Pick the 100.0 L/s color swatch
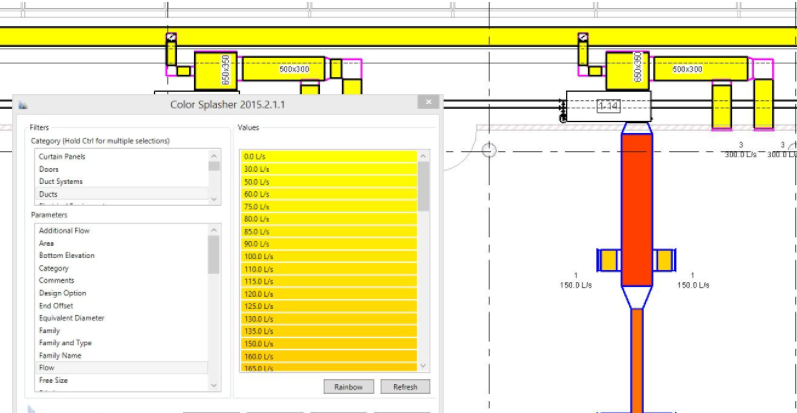Image resolution: width=797 pixels, height=413 pixels. [x=329, y=257]
